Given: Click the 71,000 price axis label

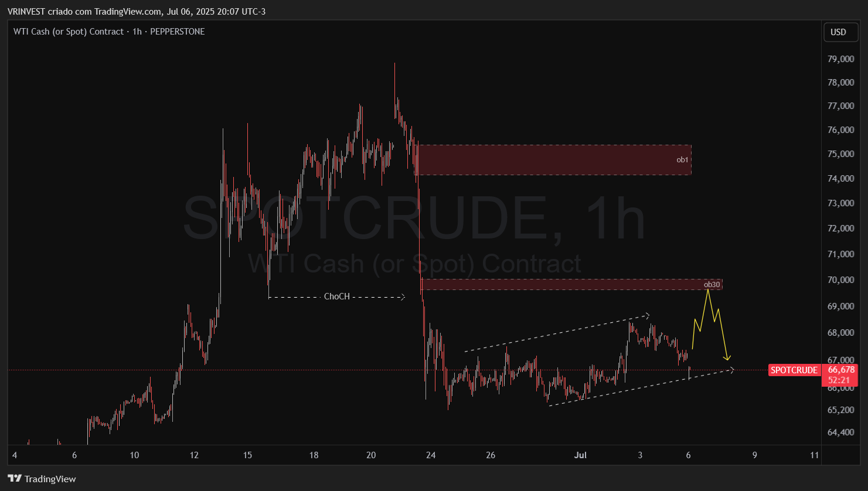Looking at the screenshot, I should [840, 254].
